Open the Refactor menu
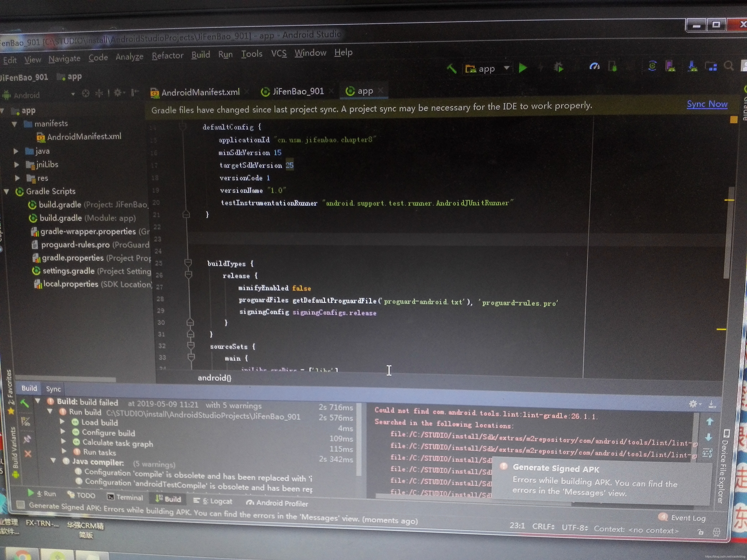The height and width of the screenshot is (560, 747). pos(168,56)
